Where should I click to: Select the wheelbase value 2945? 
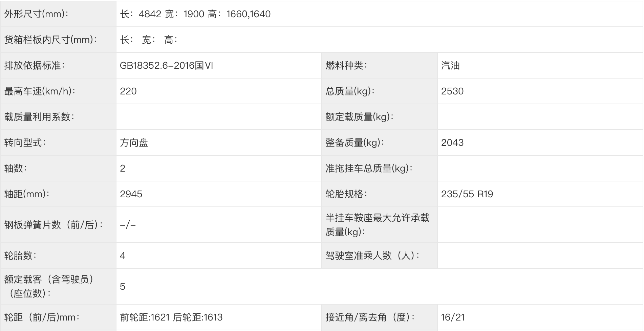[131, 194]
